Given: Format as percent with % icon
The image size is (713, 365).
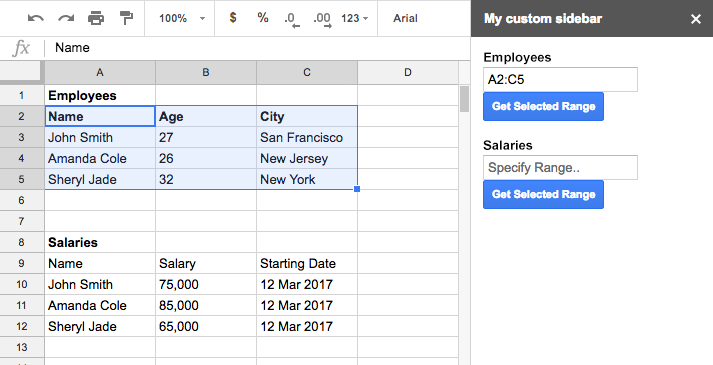Looking at the screenshot, I should click(262, 18).
